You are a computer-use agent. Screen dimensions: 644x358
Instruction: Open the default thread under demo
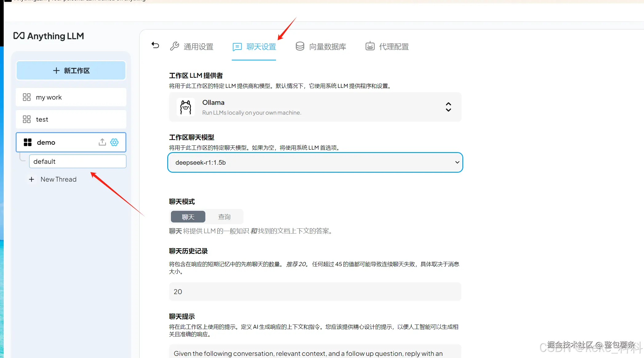coord(77,161)
